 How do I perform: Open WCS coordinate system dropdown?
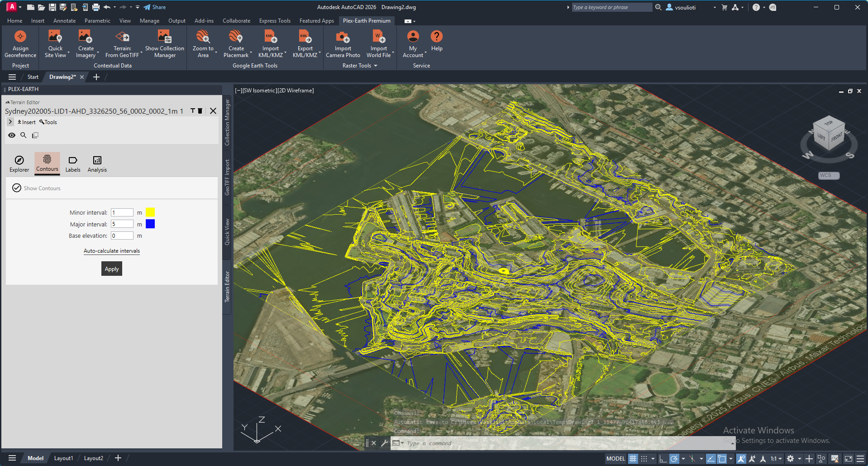(x=829, y=175)
